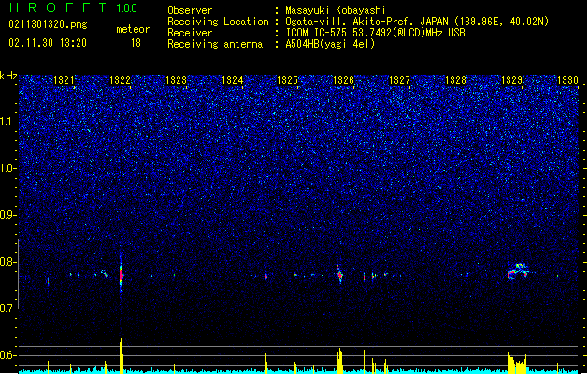
Task: Click the meteor echo cluster below 1329
Action: pos(518,271)
